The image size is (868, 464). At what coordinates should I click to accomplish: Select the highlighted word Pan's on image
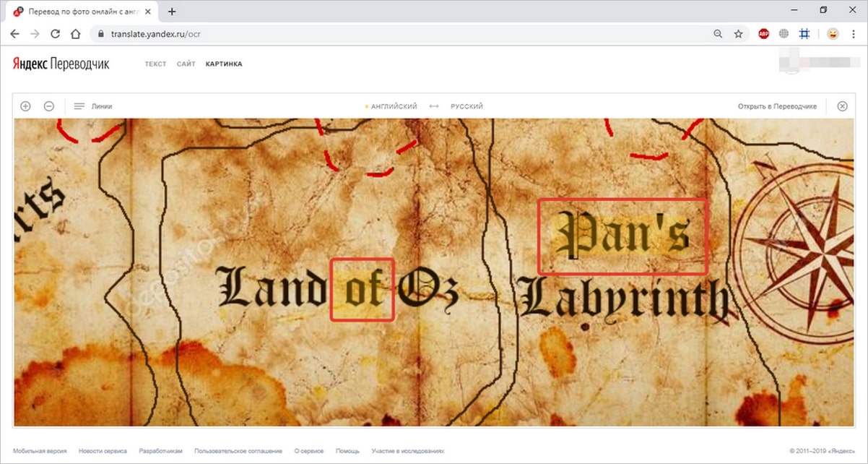coord(622,236)
